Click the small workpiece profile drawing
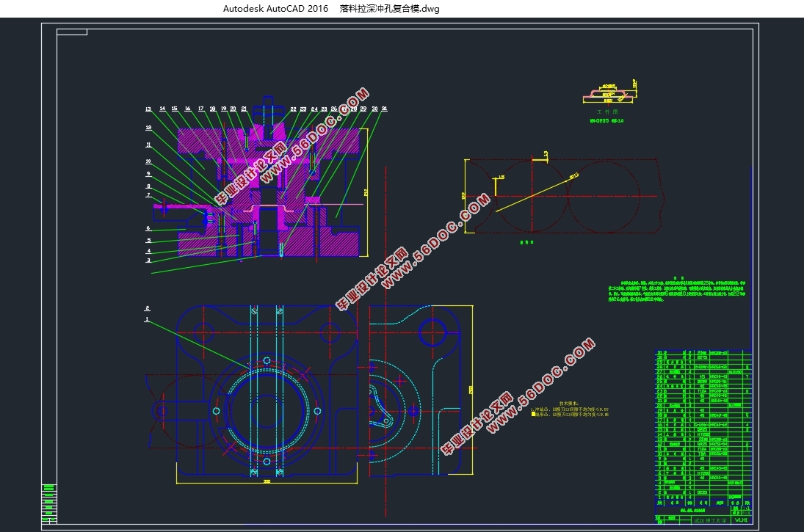Image resolution: width=804 pixels, height=532 pixels. point(608,96)
